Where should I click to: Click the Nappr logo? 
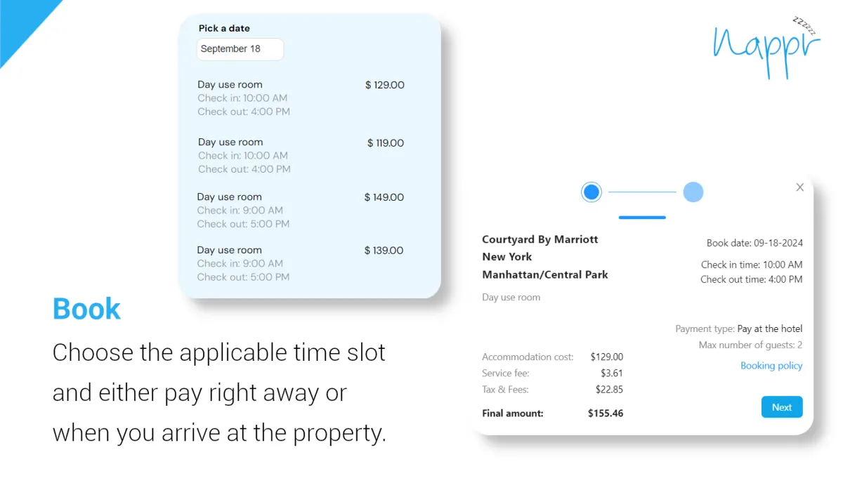766,46
